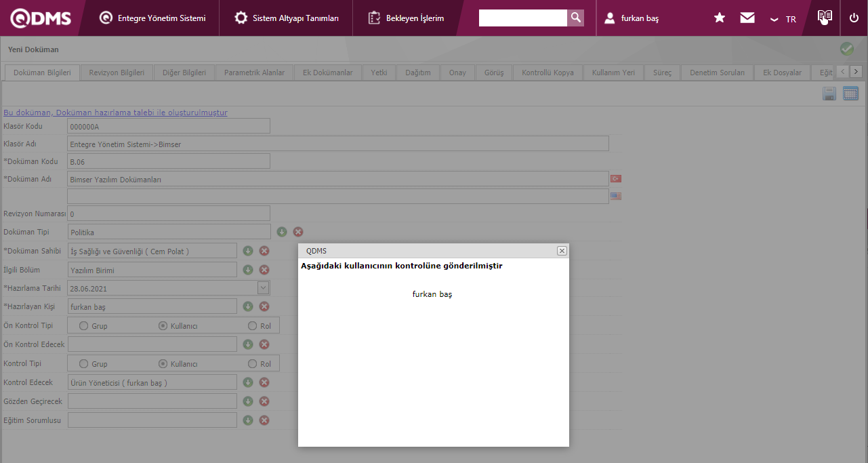This screenshot has height=463, width=868.
Task: Expand the TR language selector
Action: pos(783,19)
